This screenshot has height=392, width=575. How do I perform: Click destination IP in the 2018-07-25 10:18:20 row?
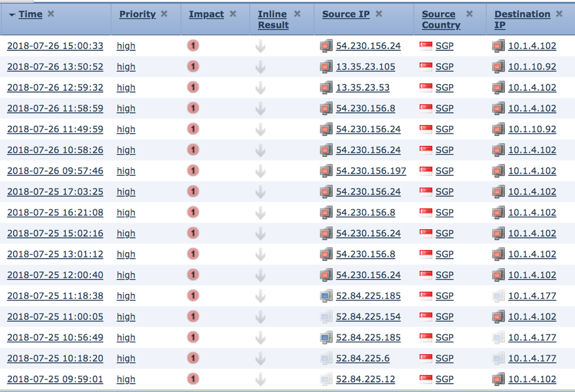pos(532,358)
